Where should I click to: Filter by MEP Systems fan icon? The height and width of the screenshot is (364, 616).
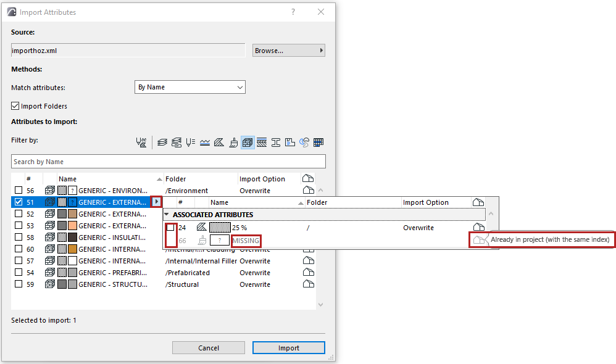[304, 143]
